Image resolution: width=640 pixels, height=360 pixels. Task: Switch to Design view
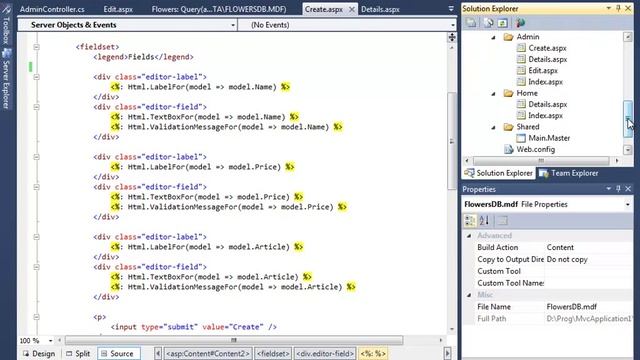pyautogui.click(x=39, y=353)
